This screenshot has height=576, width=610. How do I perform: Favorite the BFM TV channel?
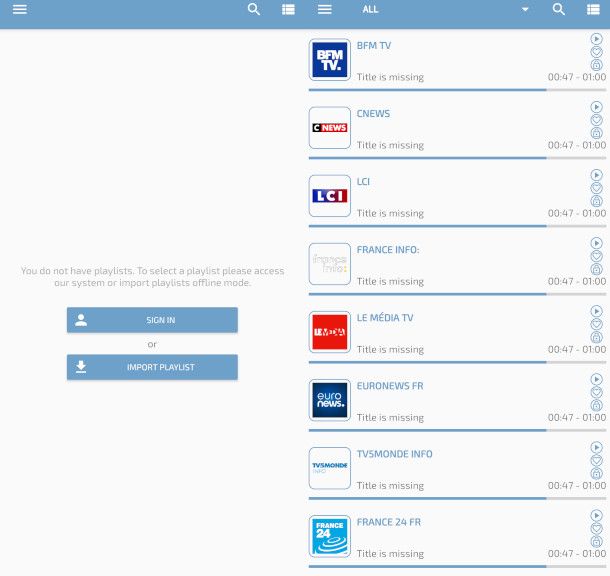pos(596,52)
